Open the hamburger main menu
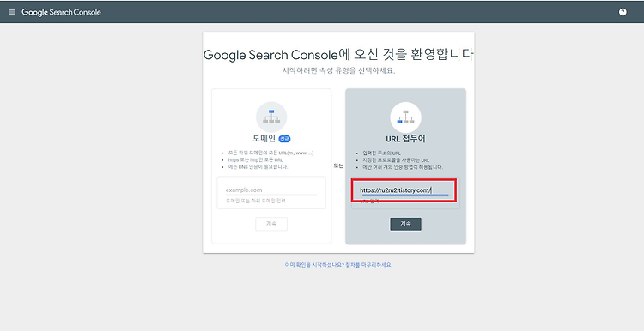The height and width of the screenshot is (331, 644). pyautogui.click(x=12, y=12)
